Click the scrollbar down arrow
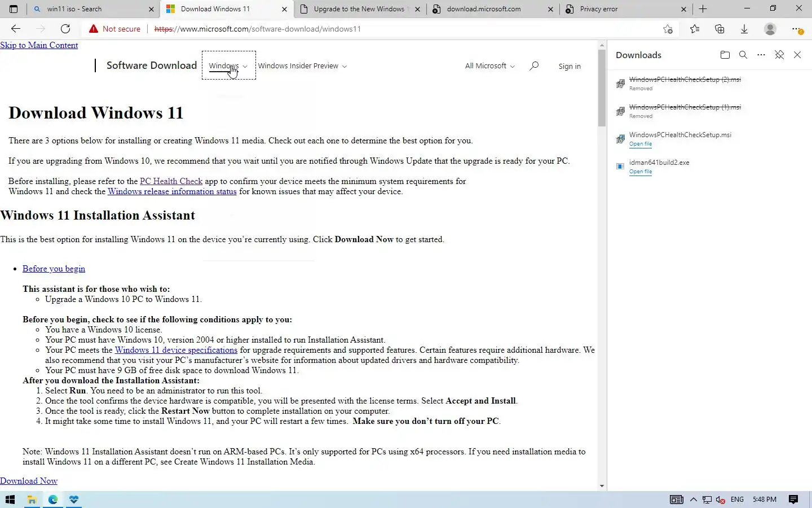812x508 pixels. click(x=602, y=486)
